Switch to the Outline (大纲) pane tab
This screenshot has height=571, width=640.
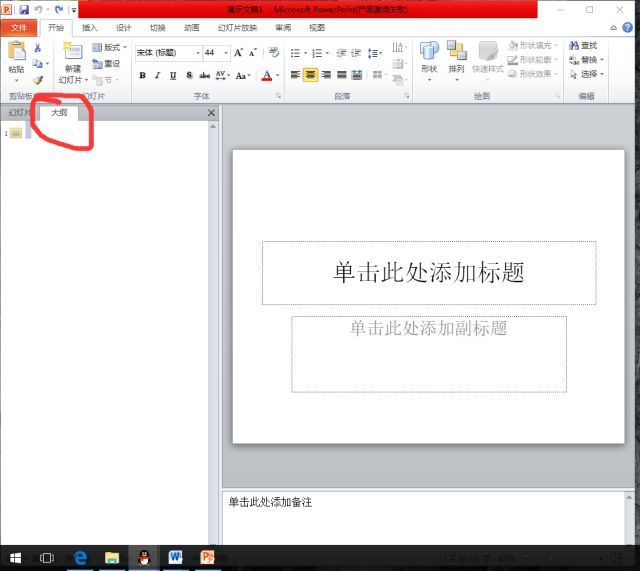[59, 113]
